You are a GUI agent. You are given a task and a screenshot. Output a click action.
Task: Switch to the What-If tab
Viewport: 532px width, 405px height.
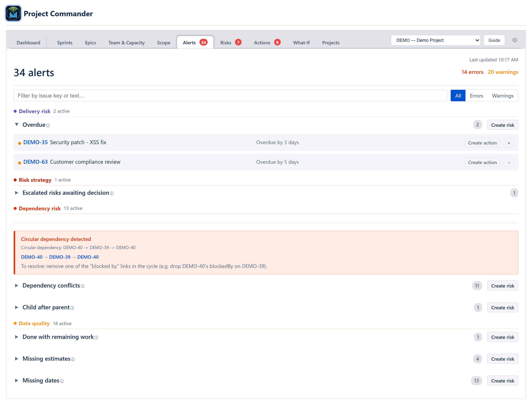[301, 43]
